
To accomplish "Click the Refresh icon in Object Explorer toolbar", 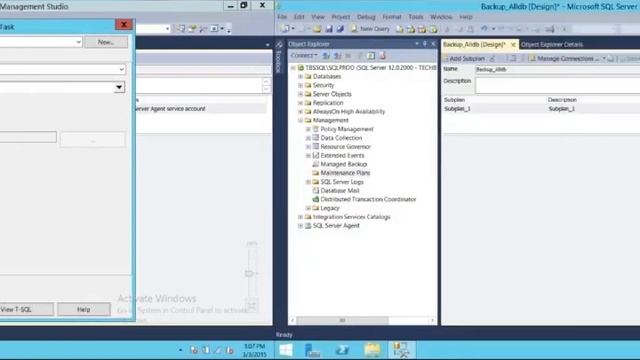I will pyautogui.click(x=371, y=56).
